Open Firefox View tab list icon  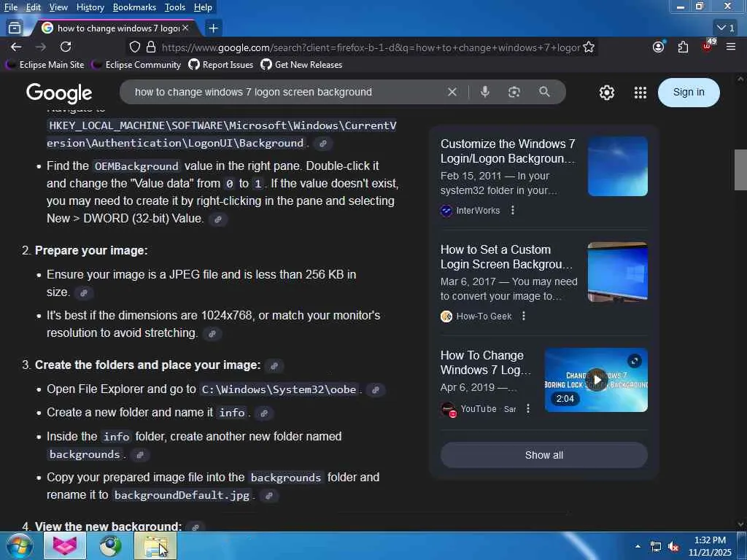point(15,28)
